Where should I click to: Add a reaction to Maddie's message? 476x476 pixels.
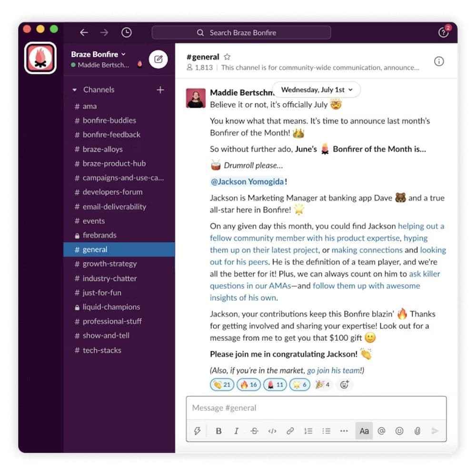pyautogui.click(x=345, y=385)
